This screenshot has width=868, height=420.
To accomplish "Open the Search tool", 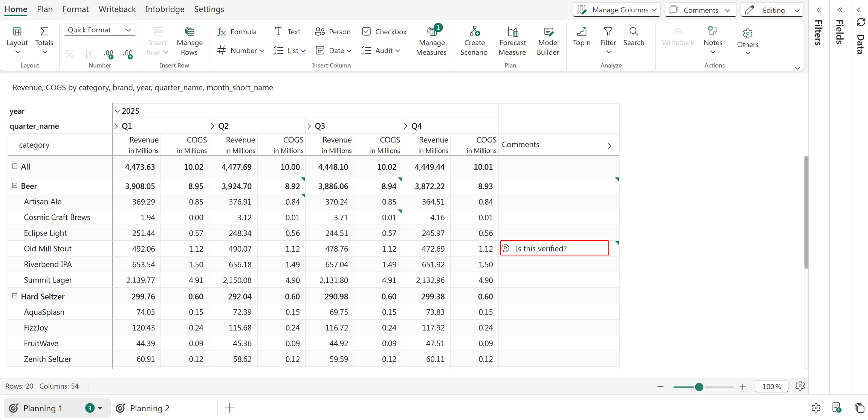I will point(634,37).
